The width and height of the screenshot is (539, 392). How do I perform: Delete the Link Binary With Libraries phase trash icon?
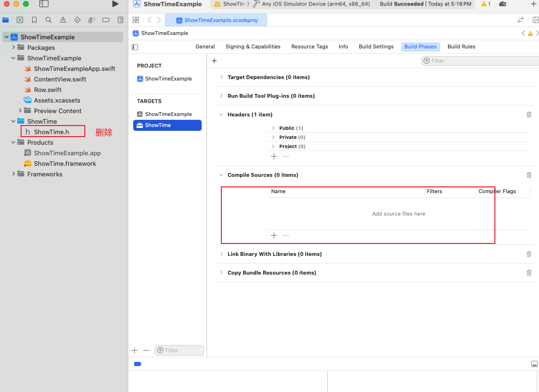pos(529,254)
